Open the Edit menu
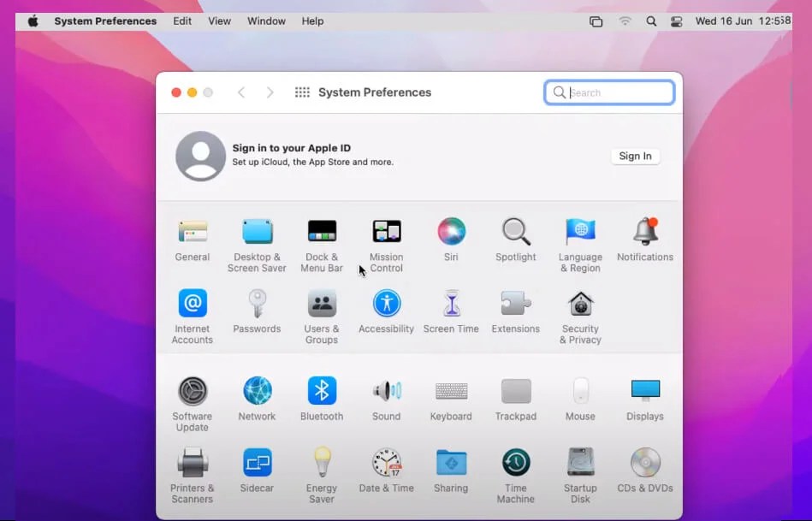This screenshot has width=812, height=521. tap(182, 21)
